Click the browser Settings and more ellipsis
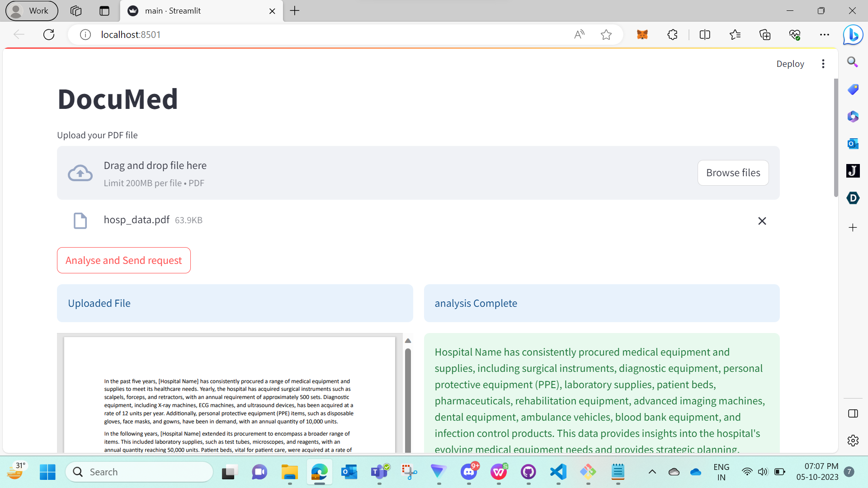868x488 pixels. (x=824, y=34)
